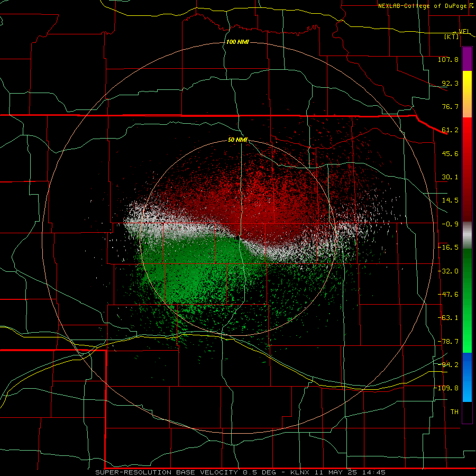This screenshot has width=476, height=476.
Task: Click the -16.5 scale value
Action: [448, 248]
